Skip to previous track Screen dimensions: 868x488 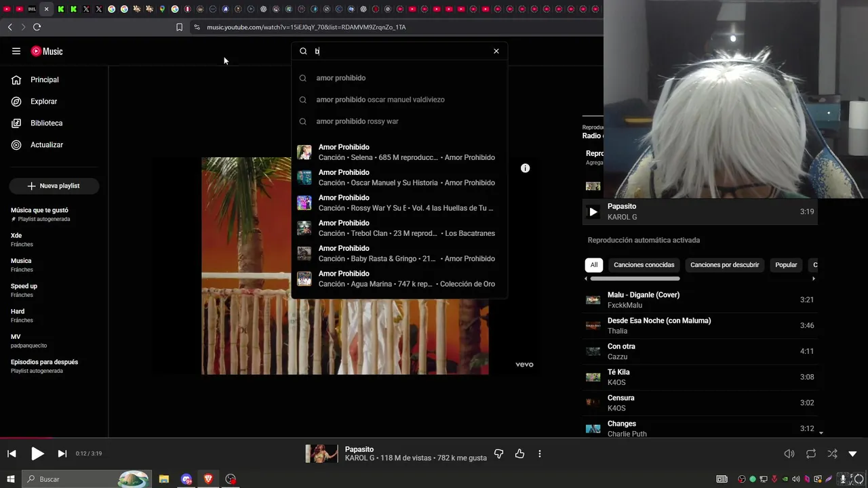click(12, 453)
